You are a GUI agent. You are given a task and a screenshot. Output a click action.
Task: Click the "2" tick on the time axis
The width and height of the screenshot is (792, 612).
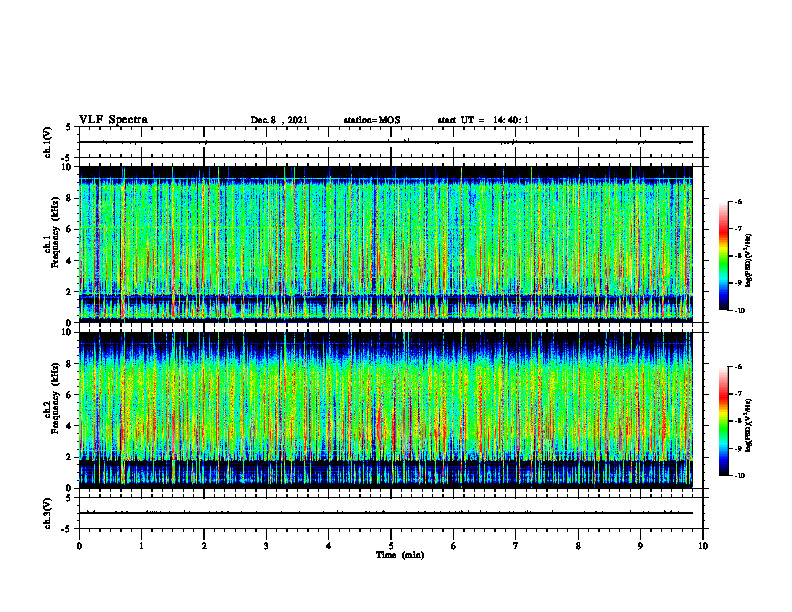click(x=204, y=546)
